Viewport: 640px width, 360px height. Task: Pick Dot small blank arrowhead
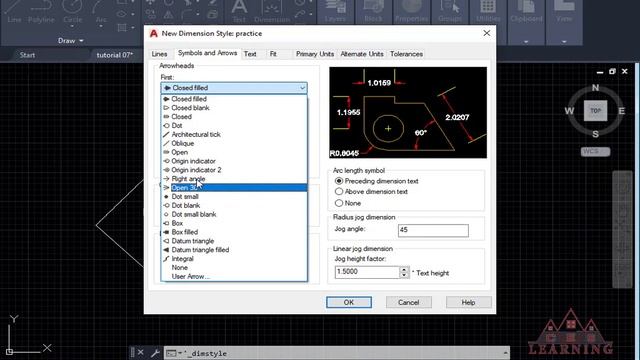coord(234,214)
